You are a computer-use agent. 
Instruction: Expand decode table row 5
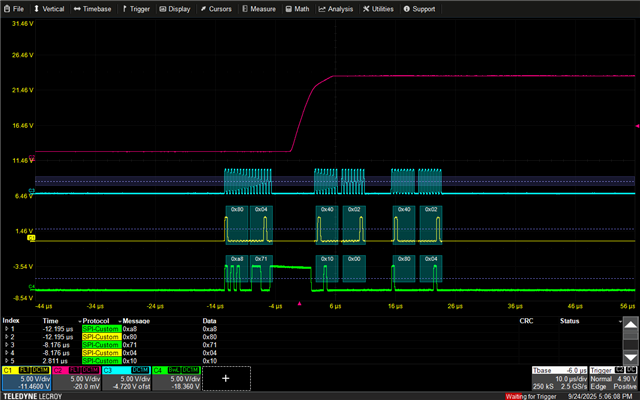(x=5, y=359)
